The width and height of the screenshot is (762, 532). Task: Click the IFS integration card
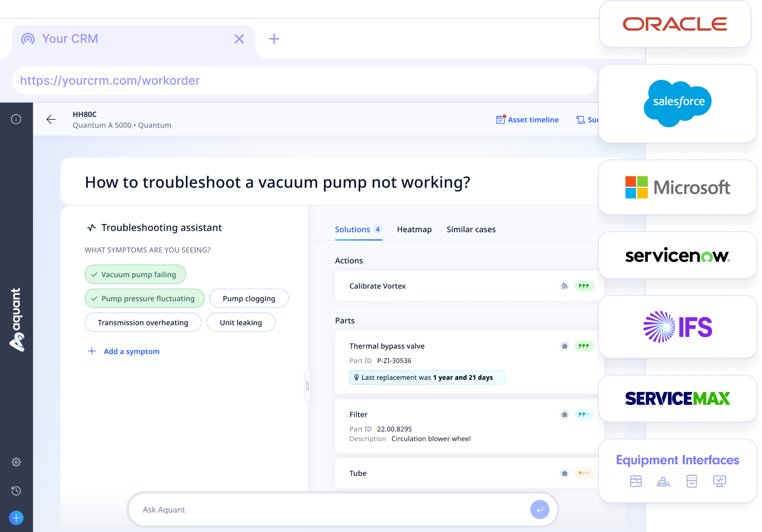(x=678, y=327)
